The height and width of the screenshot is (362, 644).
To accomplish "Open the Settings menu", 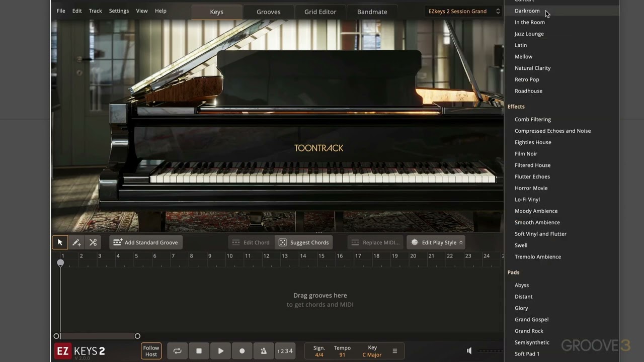I will coord(119,11).
